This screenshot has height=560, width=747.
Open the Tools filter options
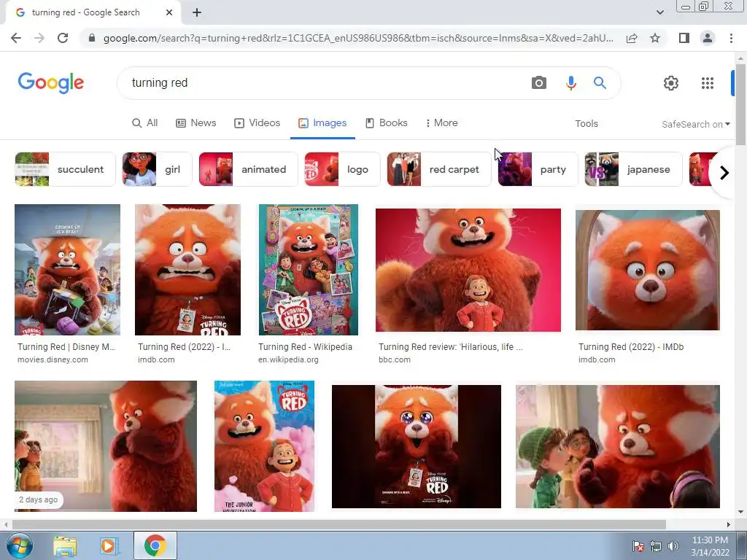click(586, 124)
